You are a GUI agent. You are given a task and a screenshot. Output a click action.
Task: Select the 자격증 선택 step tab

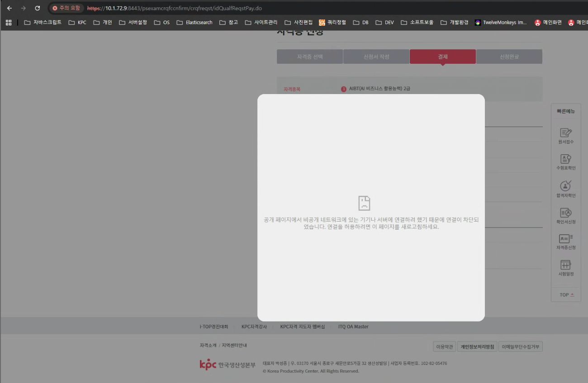click(310, 57)
